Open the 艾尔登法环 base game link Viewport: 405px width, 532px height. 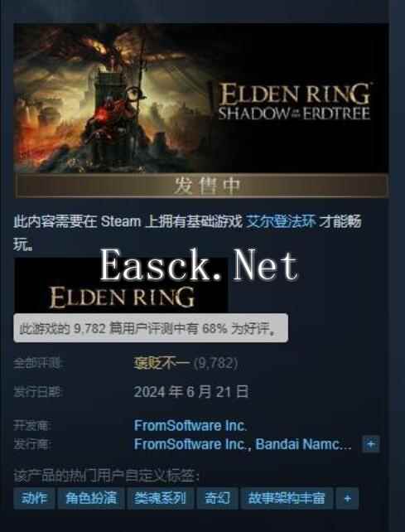coord(281,221)
